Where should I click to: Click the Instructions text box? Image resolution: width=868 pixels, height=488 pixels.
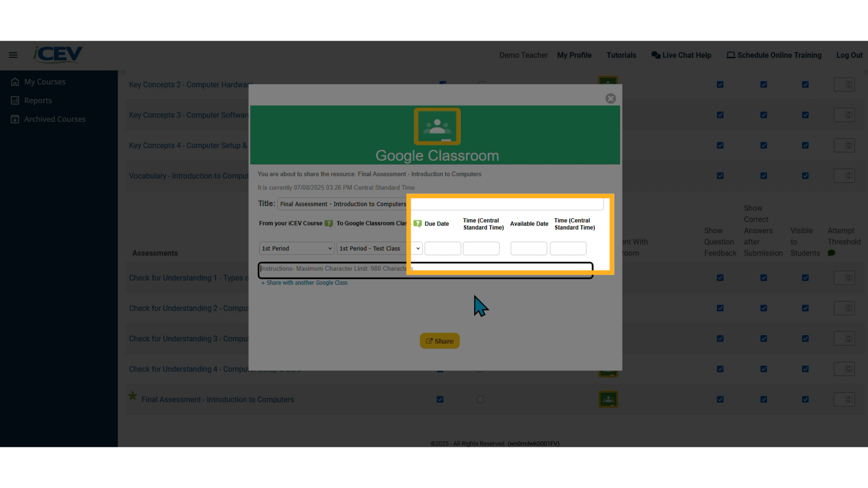tap(425, 270)
